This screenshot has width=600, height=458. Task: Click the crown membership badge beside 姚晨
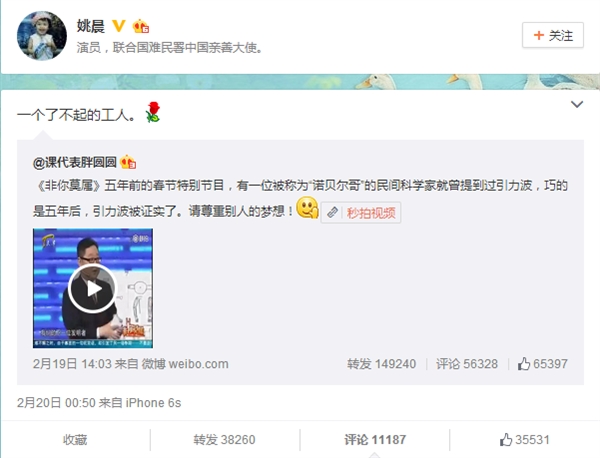click(140, 26)
